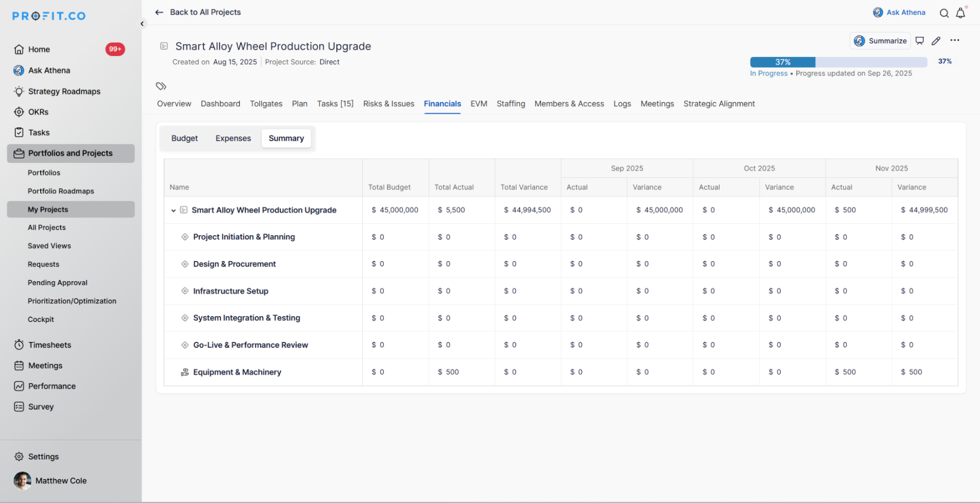Viewport: 980px width, 503px height.
Task: Switch to the Budget sub-tab
Action: pos(184,138)
